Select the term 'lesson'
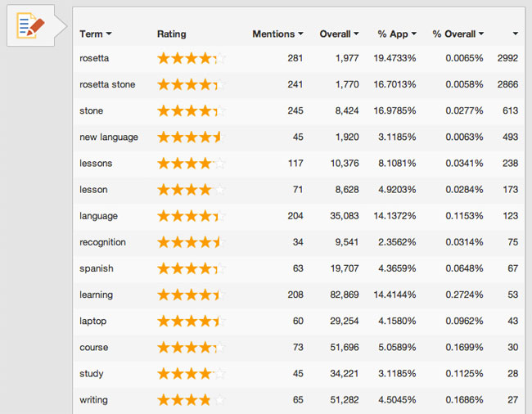 pyautogui.click(x=93, y=190)
